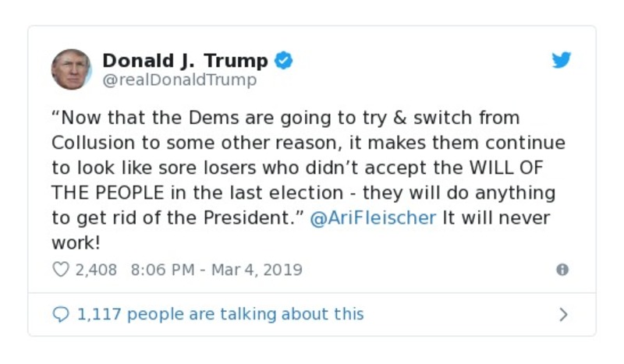This screenshot has height=364, width=624.
Task: Open the tweet info icon
Action: [x=562, y=270]
